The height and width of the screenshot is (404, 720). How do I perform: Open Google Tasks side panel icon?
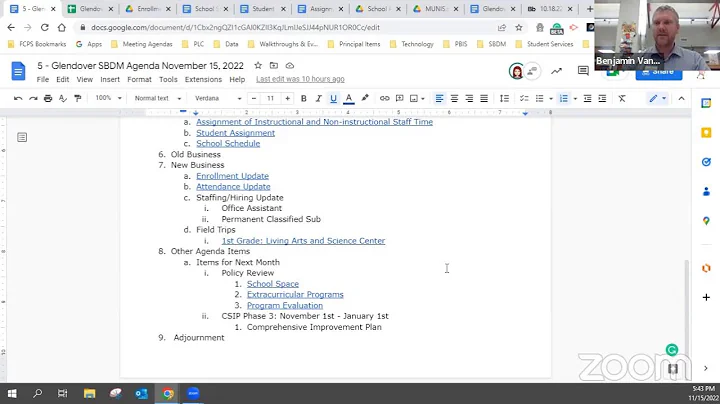pos(706,162)
